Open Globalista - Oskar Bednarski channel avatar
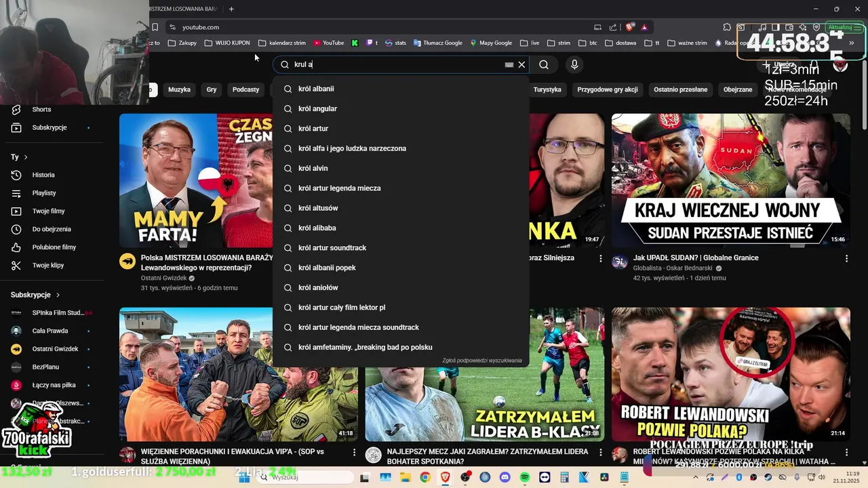 click(x=620, y=262)
